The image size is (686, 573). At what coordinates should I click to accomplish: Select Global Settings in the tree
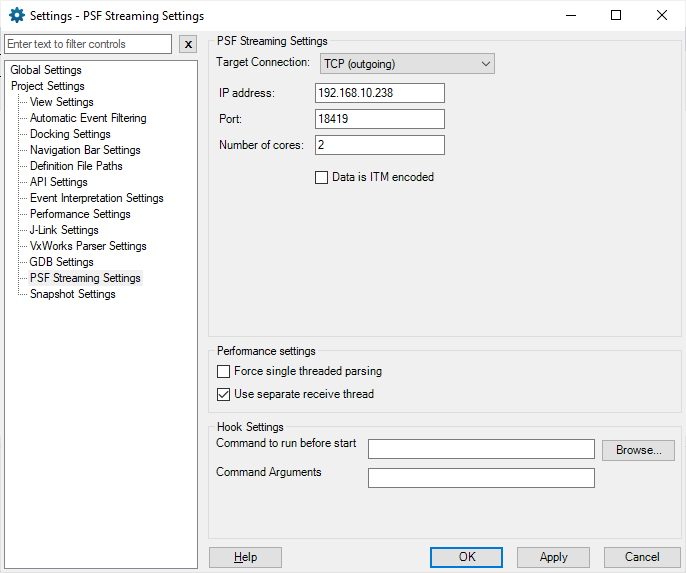46,70
